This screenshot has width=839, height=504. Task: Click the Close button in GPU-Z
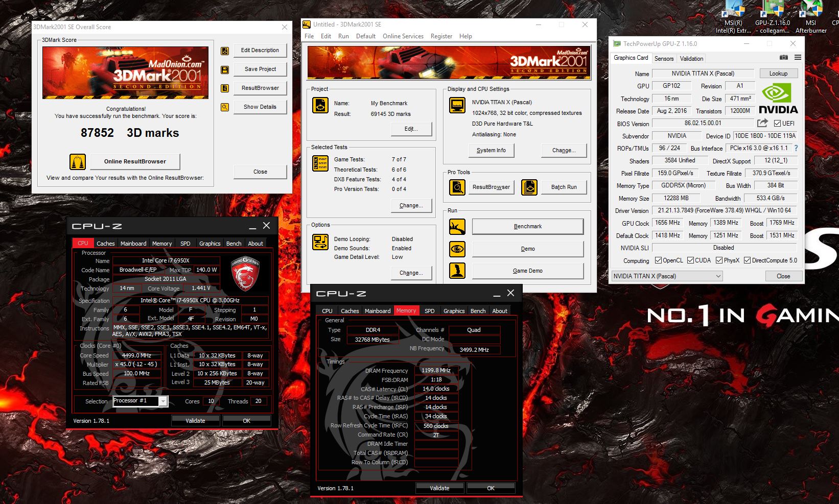pos(783,276)
